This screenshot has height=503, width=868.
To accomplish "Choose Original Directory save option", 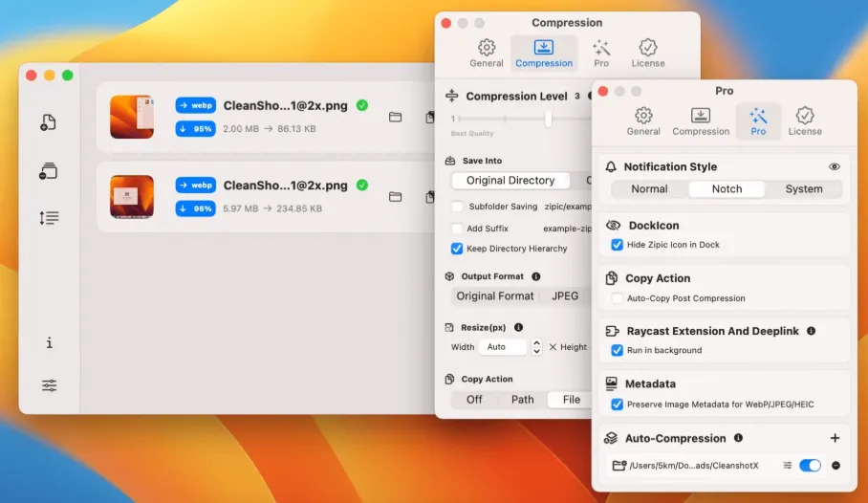I will tap(510, 180).
